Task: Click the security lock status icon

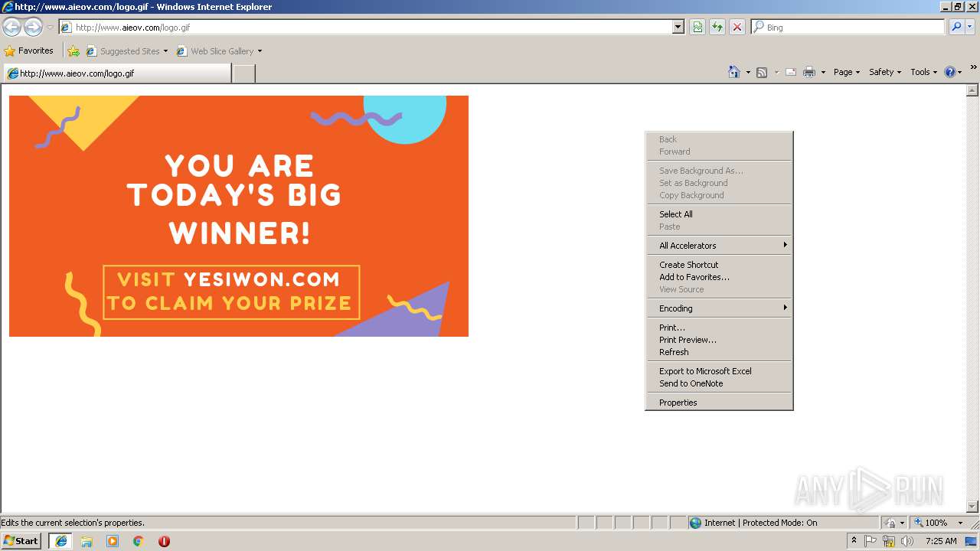Action: coord(890,523)
